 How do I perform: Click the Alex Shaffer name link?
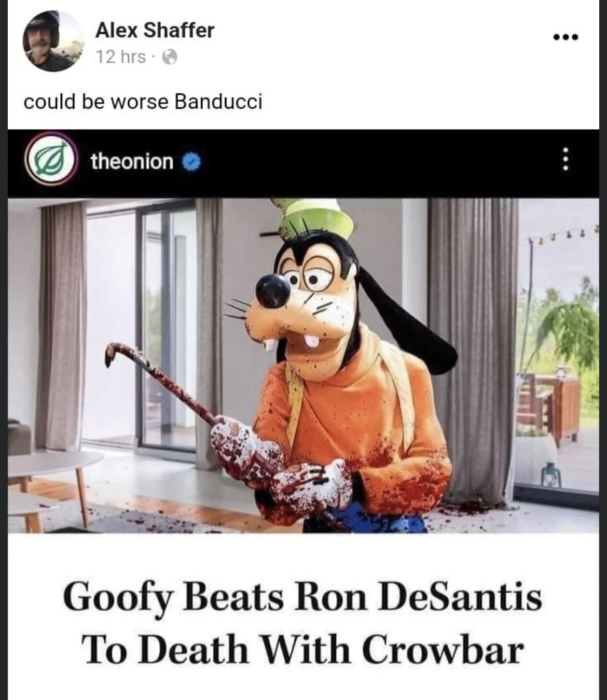(x=155, y=30)
